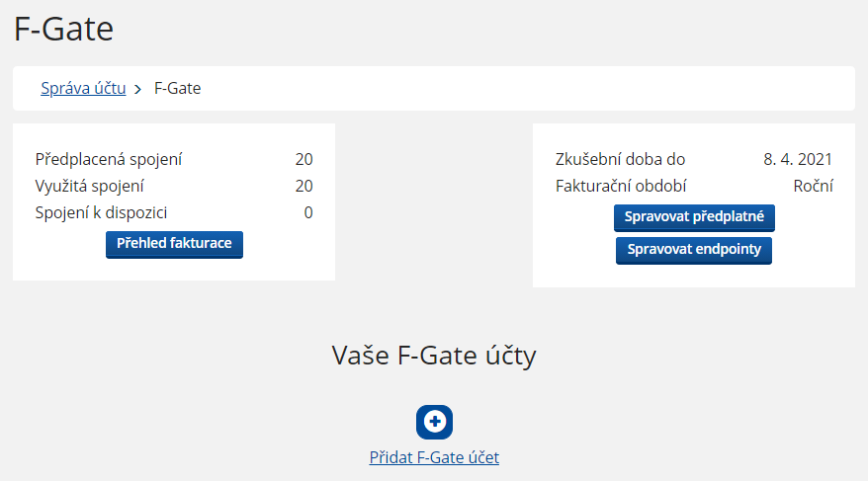Go to Správa účtu breadcrumb link
This screenshot has height=481, width=868.
point(83,89)
